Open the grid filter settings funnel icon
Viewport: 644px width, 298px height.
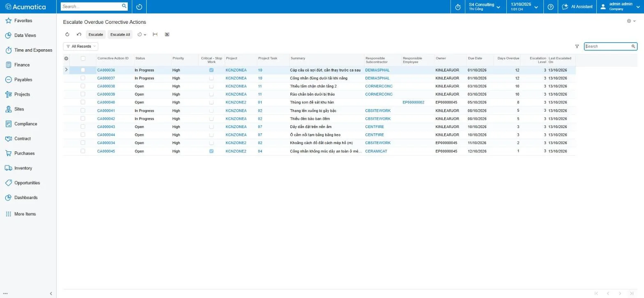[x=577, y=47]
